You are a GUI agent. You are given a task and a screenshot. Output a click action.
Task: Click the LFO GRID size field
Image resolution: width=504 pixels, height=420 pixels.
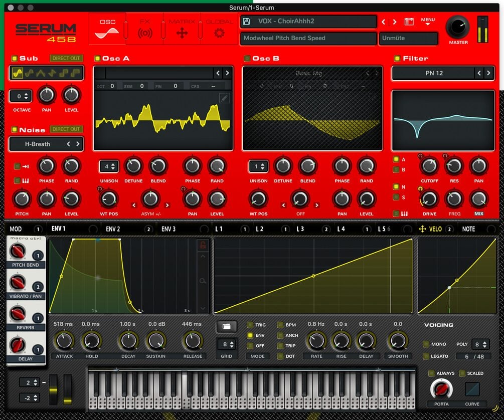tap(227, 344)
